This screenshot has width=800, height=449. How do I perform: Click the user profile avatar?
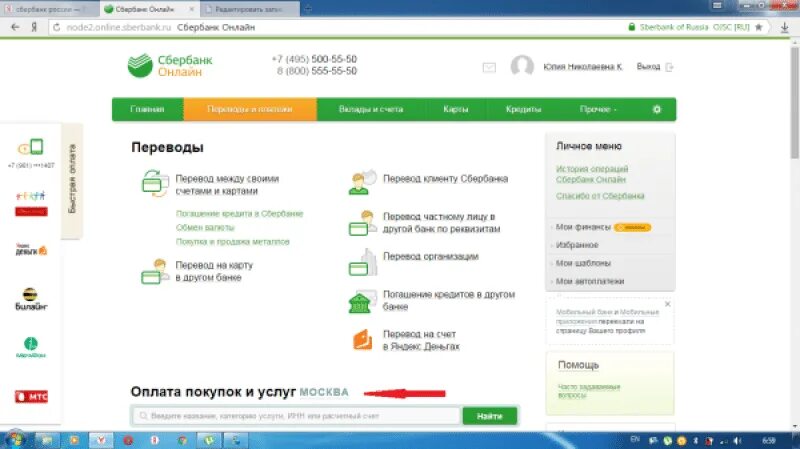click(x=522, y=66)
